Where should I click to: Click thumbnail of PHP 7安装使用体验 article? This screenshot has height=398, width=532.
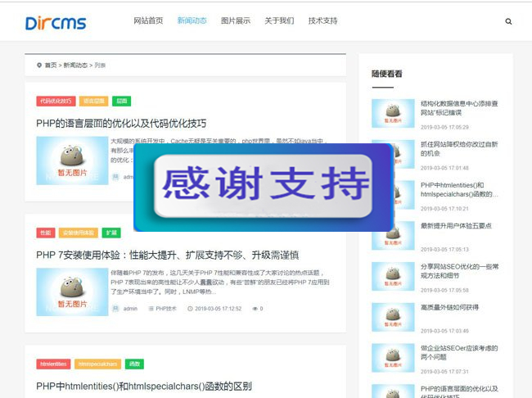72,292
